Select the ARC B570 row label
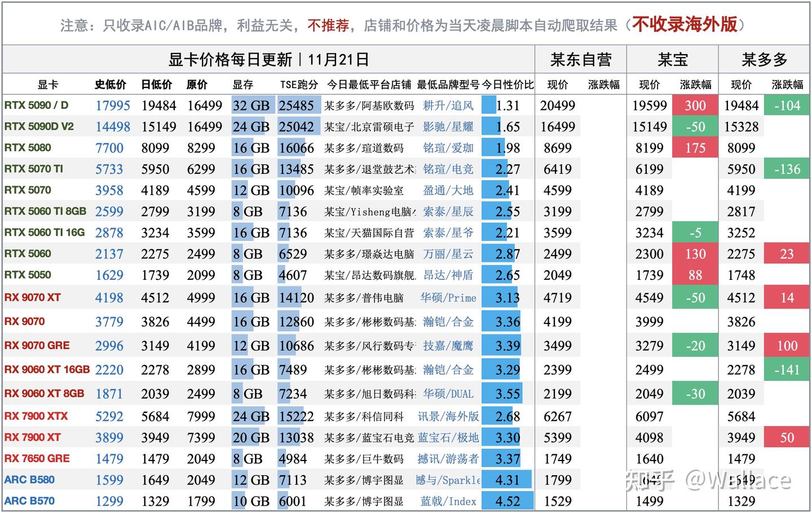The width and height of the screenshot is (812, 513). click(29, 501)
